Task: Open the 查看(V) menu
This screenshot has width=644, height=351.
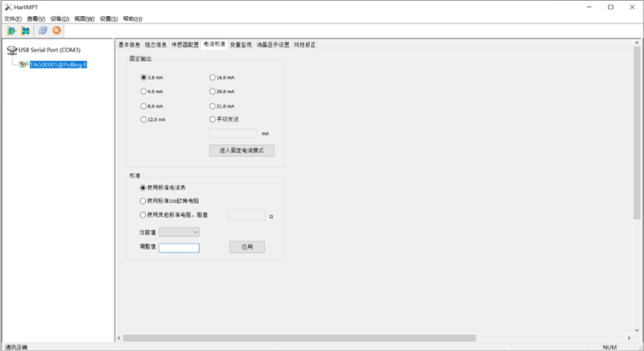Action: coord(36,19)
